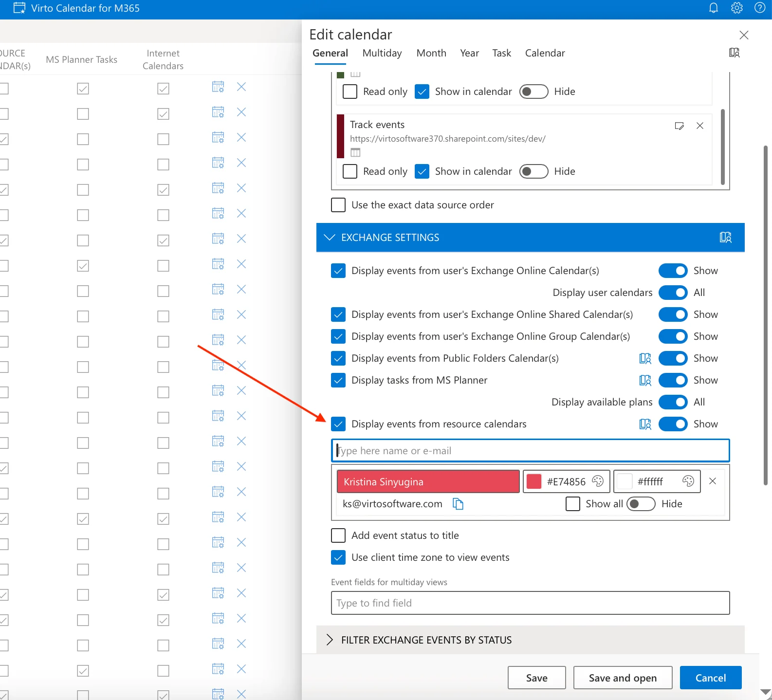The width and height of the screenshot is (772, 700).
Task: Uncheck Use client time zone to view events
Action: tap(338, 557)
